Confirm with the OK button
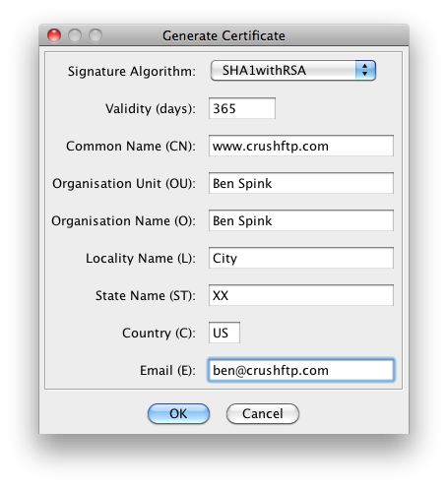The image size is (448, 488). coord(178,413)
